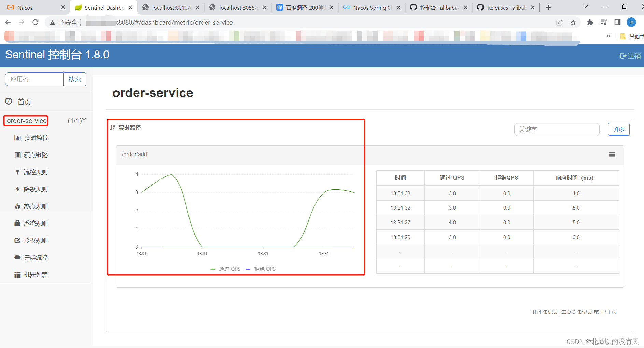Open the browser profile avatar

[631, 22]
